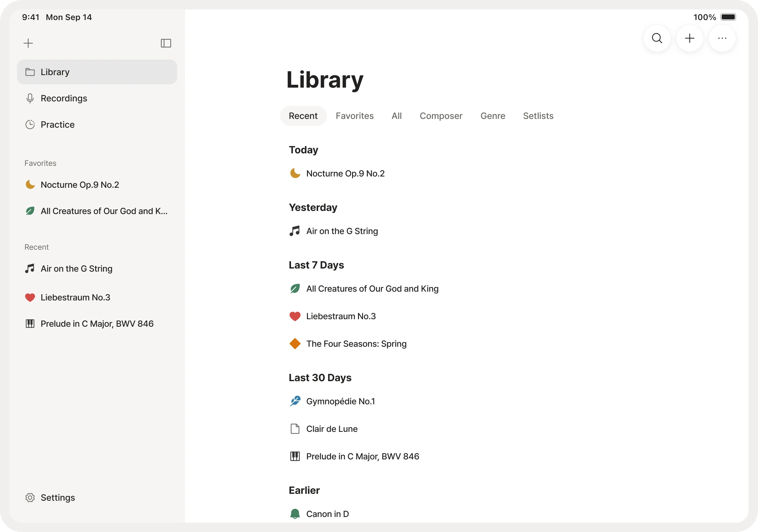Switch to the Genre tab
The height and width of the screenshot is (532, 758).
(493, 116)
